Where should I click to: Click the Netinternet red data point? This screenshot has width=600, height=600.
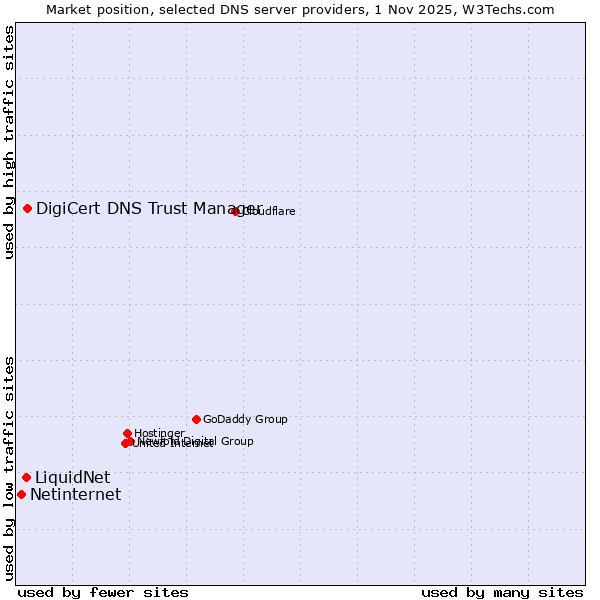tap(21, 494)
